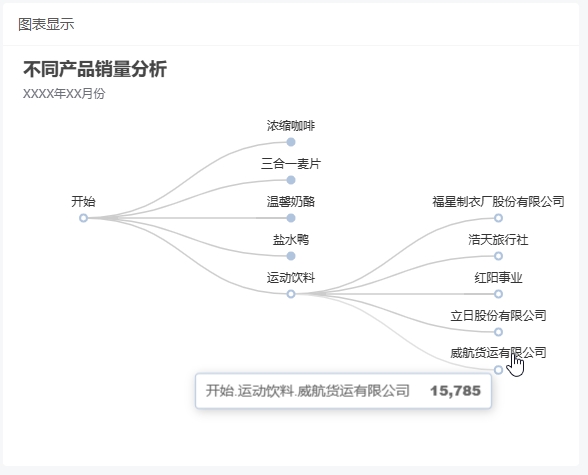Viewport: 588px width, 475px height.
Task: Click the 浓缩咖啡 text label
Action: [291, 126]
